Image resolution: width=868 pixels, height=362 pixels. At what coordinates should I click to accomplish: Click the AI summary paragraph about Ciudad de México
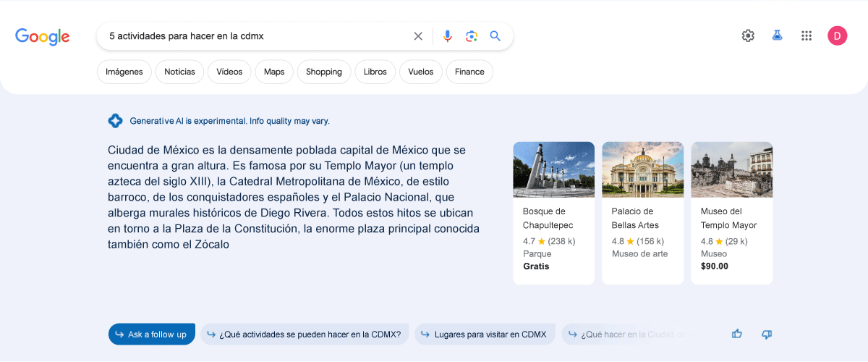point(294,198)
